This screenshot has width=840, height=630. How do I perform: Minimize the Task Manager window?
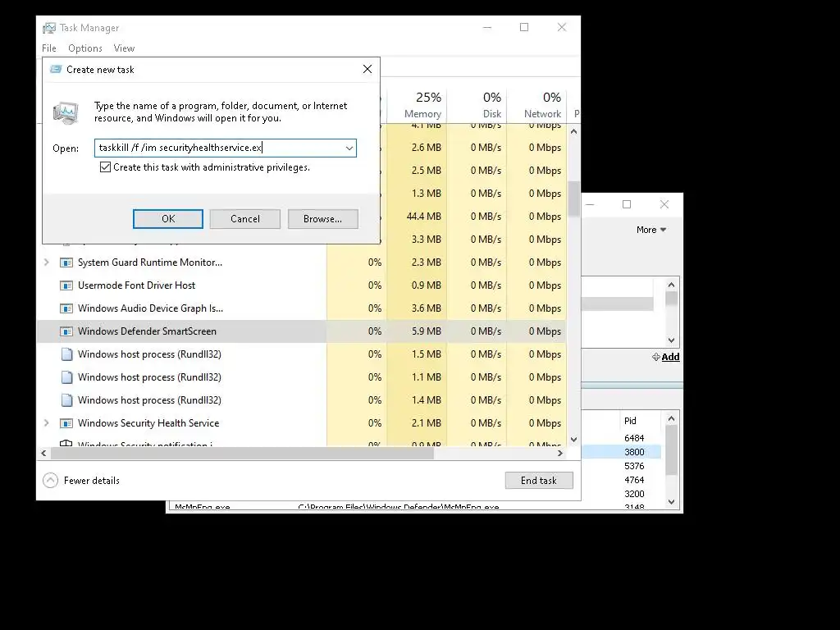point(487,27)
